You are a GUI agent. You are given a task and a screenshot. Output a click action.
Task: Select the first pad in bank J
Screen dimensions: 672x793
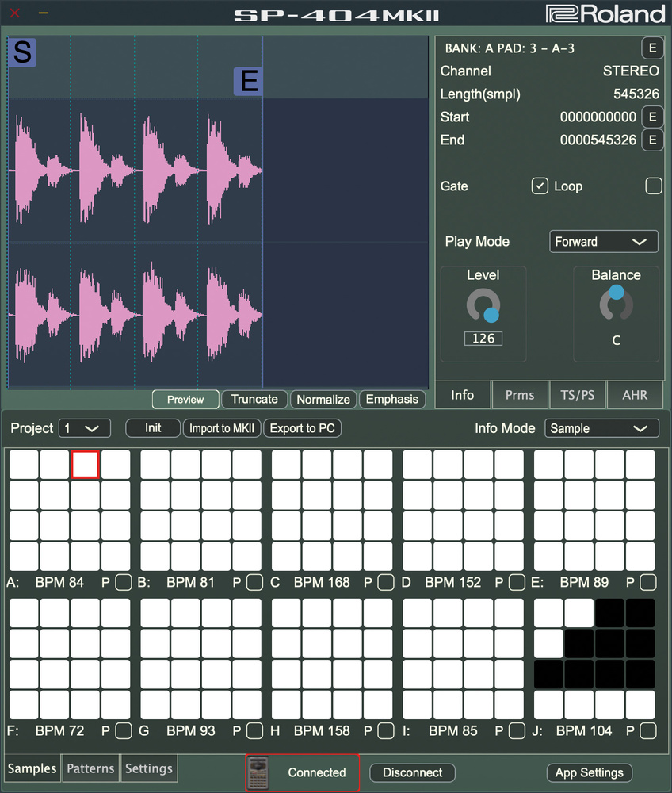click(548, 613)
